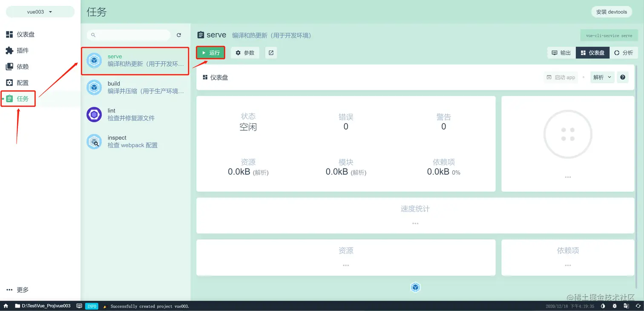Switch to the 输出 output tab
Screen dimensions: 644x311
point(561,53)
